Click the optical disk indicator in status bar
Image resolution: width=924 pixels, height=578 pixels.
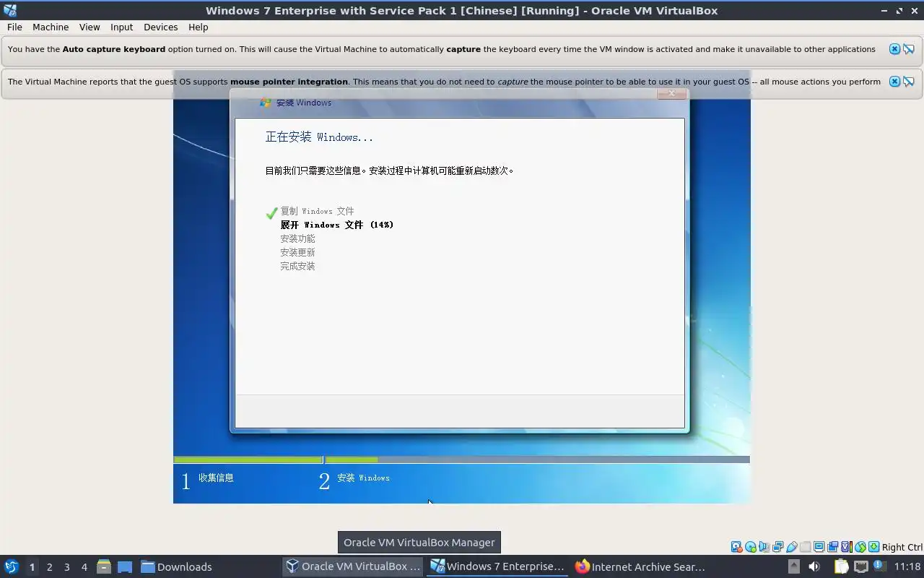click(x=751, y=547)
